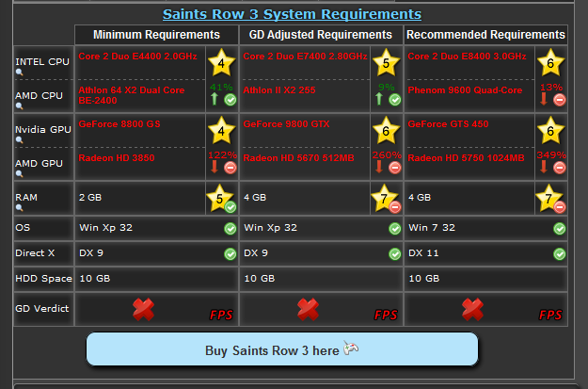Click the red X verdict under Minimum Requirements
The width and height of the screenshot is (588, 389).
(143, 309)
